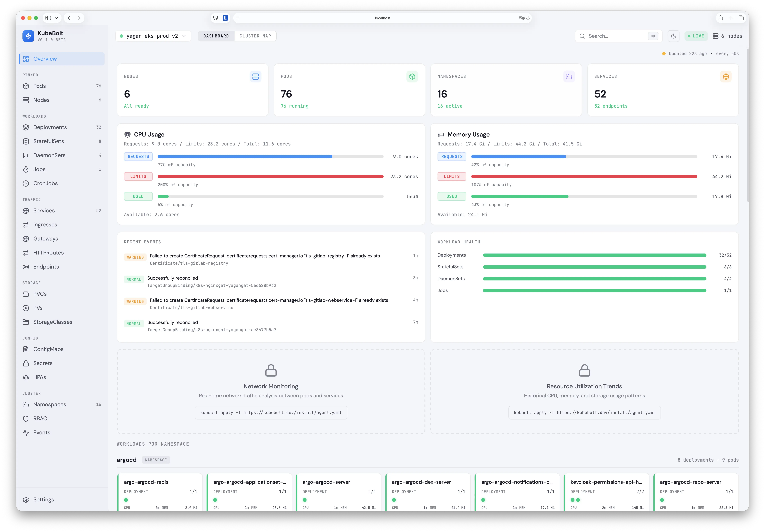Expand the browser sidebar chevron dropdown
The height and width of the screenshot is (532, 765).
pos(56,18)
